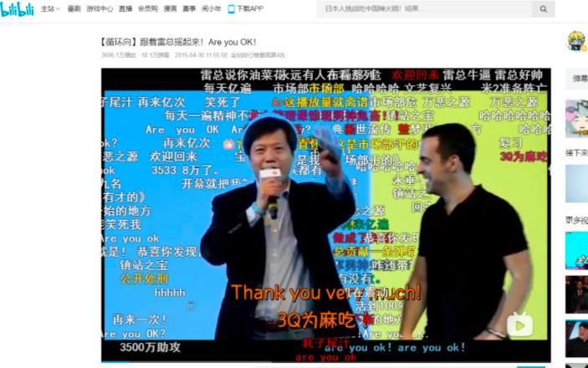Viewport: 588px width, 368px height.
Task: Open the 番剧 menu item
Action: click(x=74, y=9)
